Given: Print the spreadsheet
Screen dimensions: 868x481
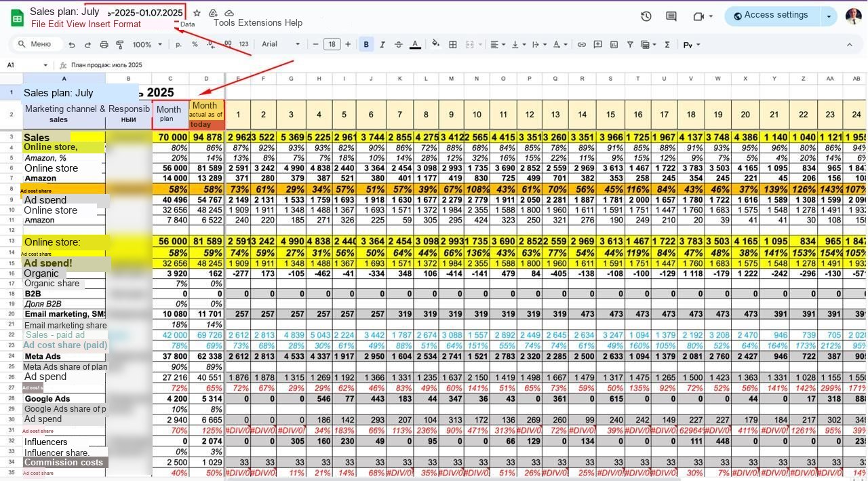Looking at the screenshot, I should (104, 45).
